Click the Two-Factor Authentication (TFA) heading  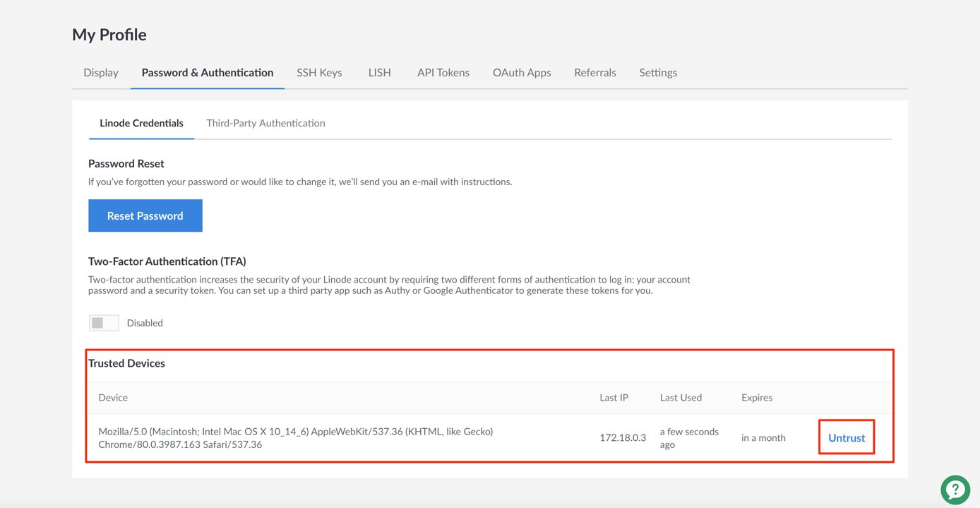point(167,261)
